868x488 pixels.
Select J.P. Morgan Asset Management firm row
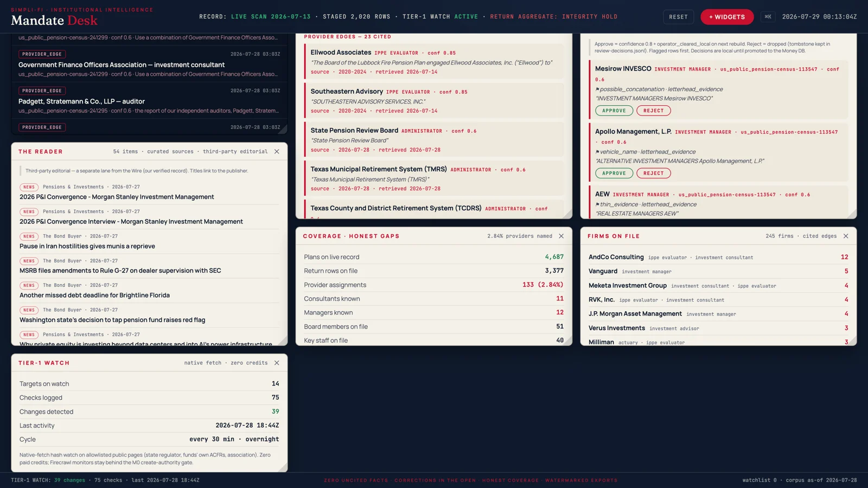[x=718, y=314]
